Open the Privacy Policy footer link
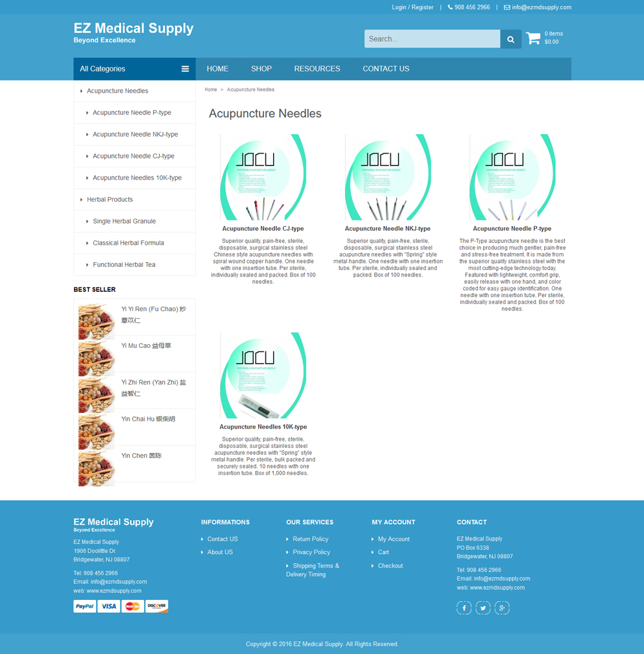 pyautogui.click(x=311, y=552)
